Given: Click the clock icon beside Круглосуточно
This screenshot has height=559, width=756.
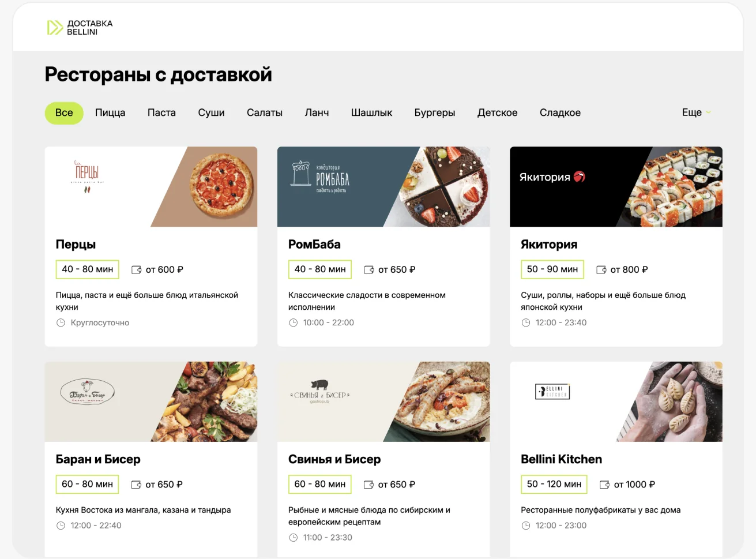Looking at the screenshot, I should [61, 323].
